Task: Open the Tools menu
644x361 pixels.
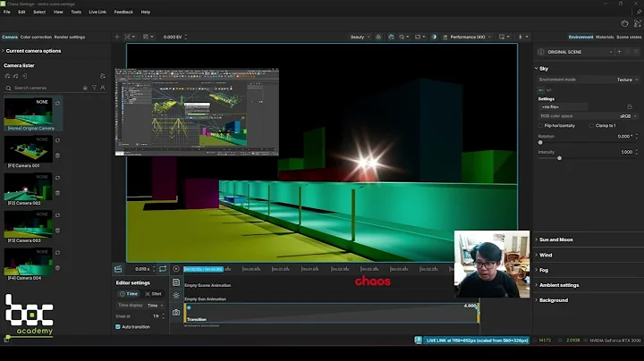Action: tap(76, 12)
